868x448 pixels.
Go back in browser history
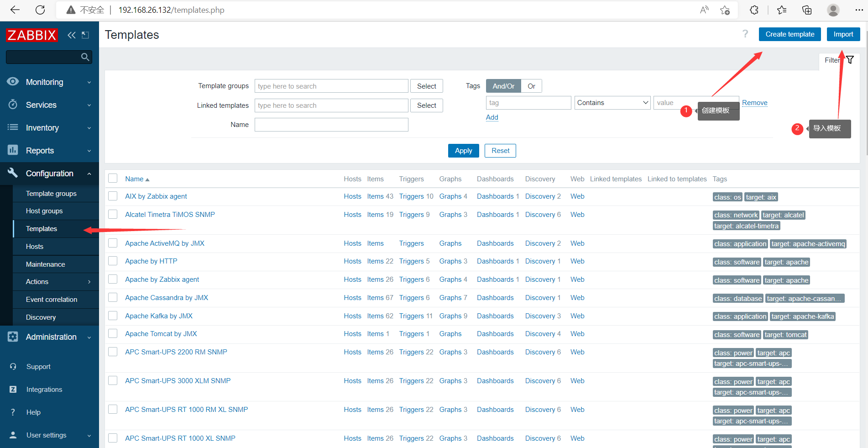tap(15, 10)
